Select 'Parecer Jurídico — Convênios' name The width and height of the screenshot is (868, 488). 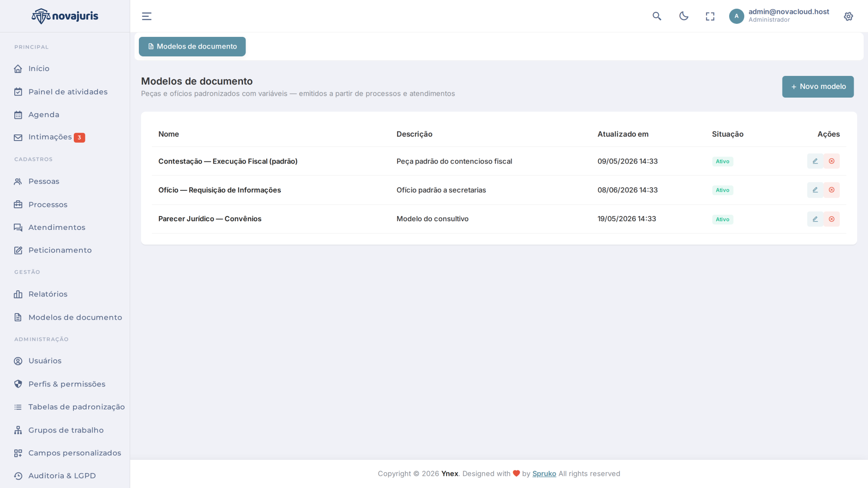(210, 219)
